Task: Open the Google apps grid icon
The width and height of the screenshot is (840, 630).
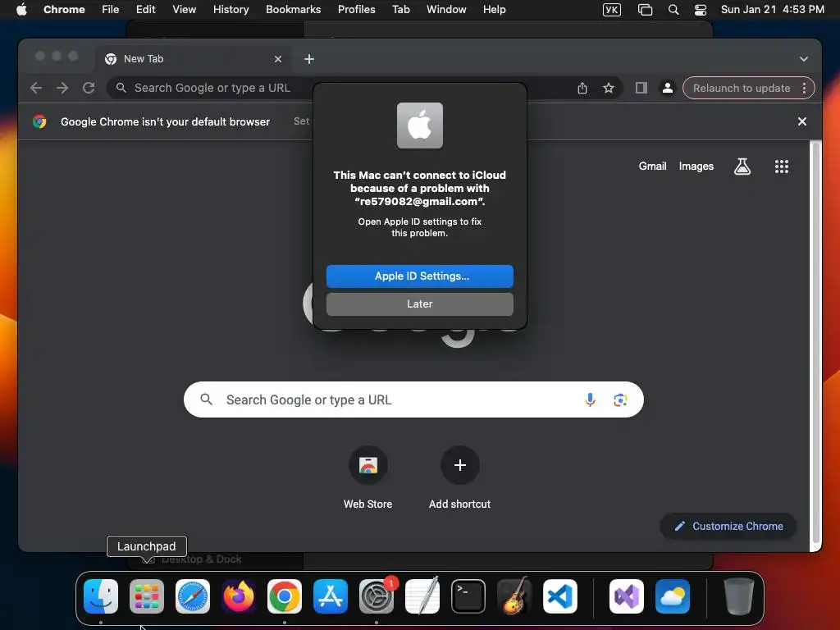Action: pyautogui.click(x=782, y=167)
